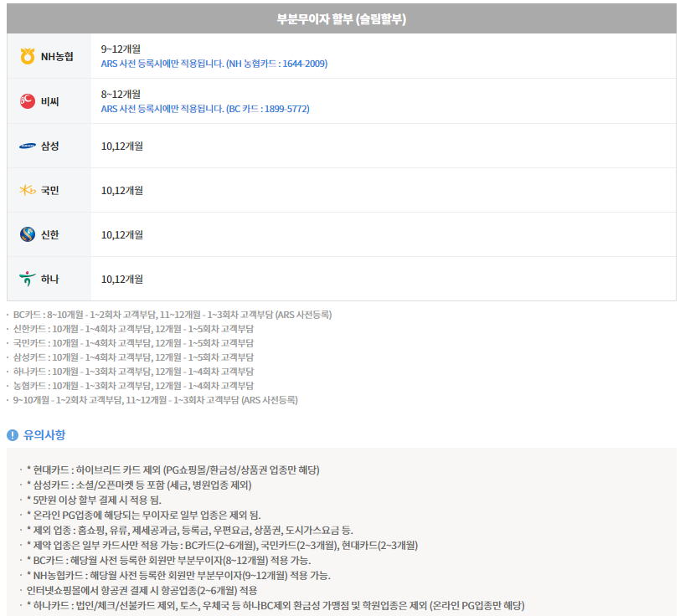The image size is (680, 616).
Task: Click the 현대카드 하이브리드 카드 제외 notice
Action: click(x=173, y=470)
